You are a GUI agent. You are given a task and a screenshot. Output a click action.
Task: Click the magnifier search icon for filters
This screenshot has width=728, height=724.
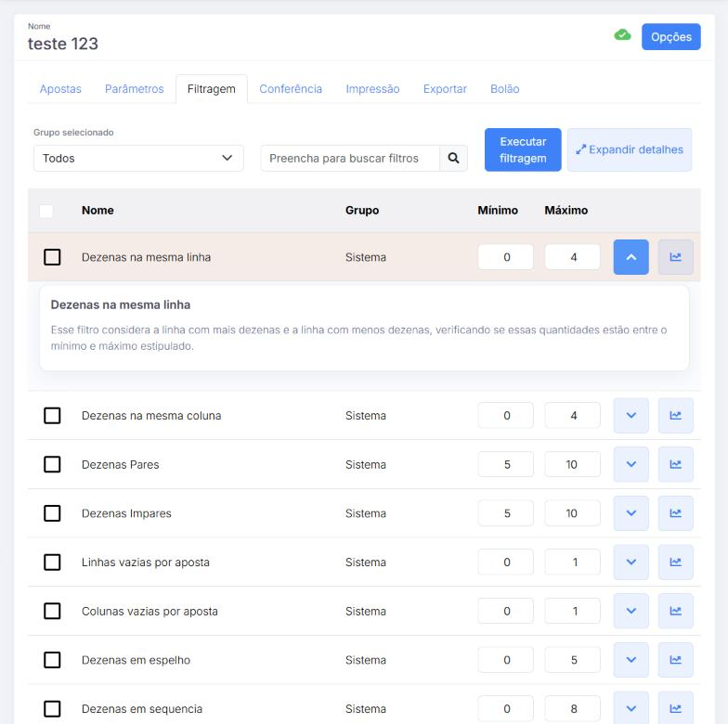(x=453, y=158)
